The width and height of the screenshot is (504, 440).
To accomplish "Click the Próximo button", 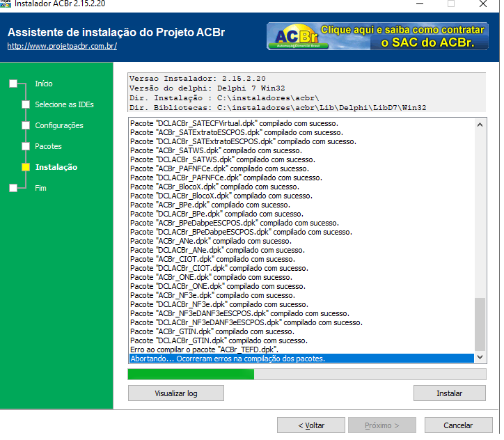I will pos(382,425).
